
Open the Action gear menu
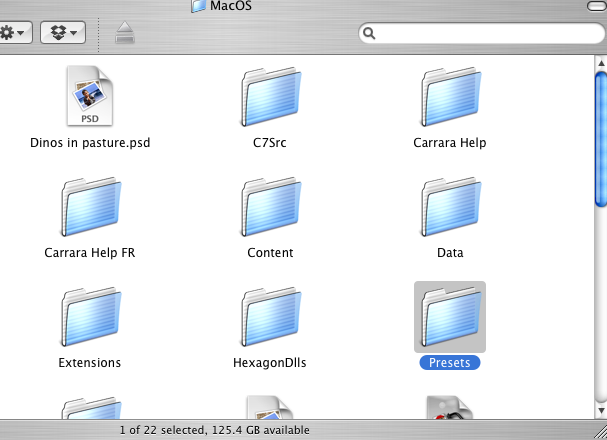14,33
